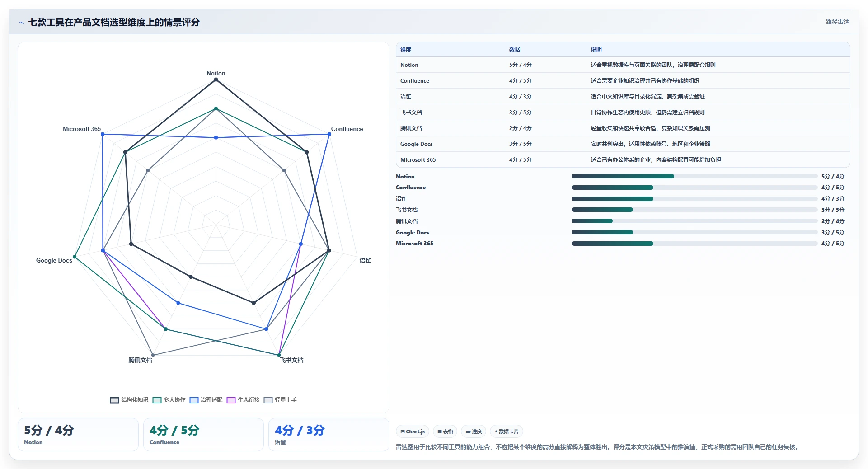The width and height of the screenshot is (868, 469).
Task: Click the 说明 column header
Action: 596,50
